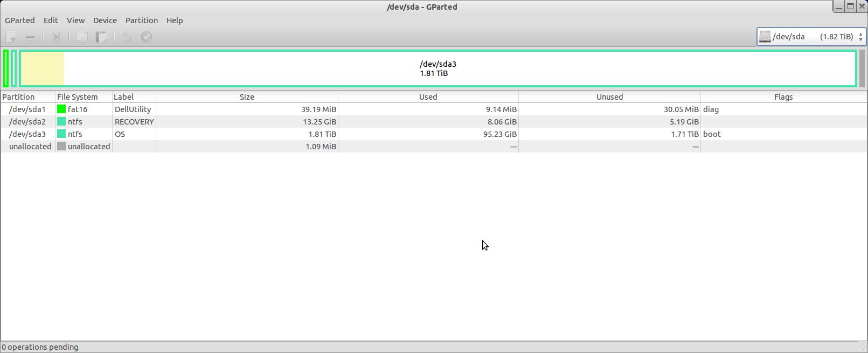Select the /dev/sda3 block in disk map

click(438, 68)
